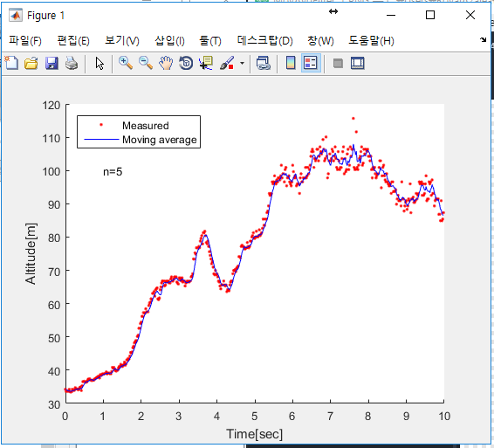Open a file with the folder icon
Screen dimensions: 494x448
31,63
